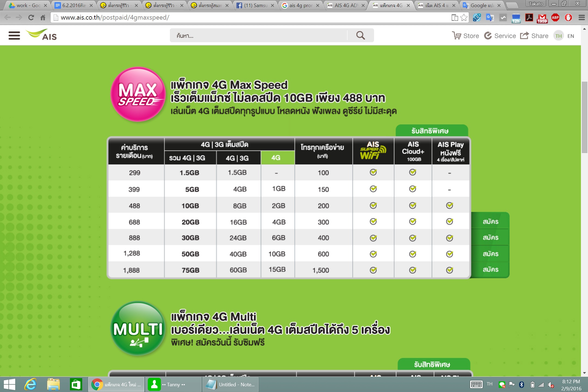
Task: Go back in browser history
Action: (x=8, y=18)
